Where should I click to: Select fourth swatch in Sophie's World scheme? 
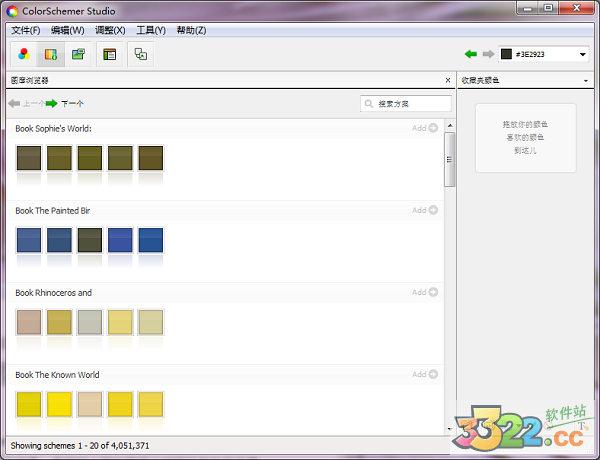tap(120, 158)
